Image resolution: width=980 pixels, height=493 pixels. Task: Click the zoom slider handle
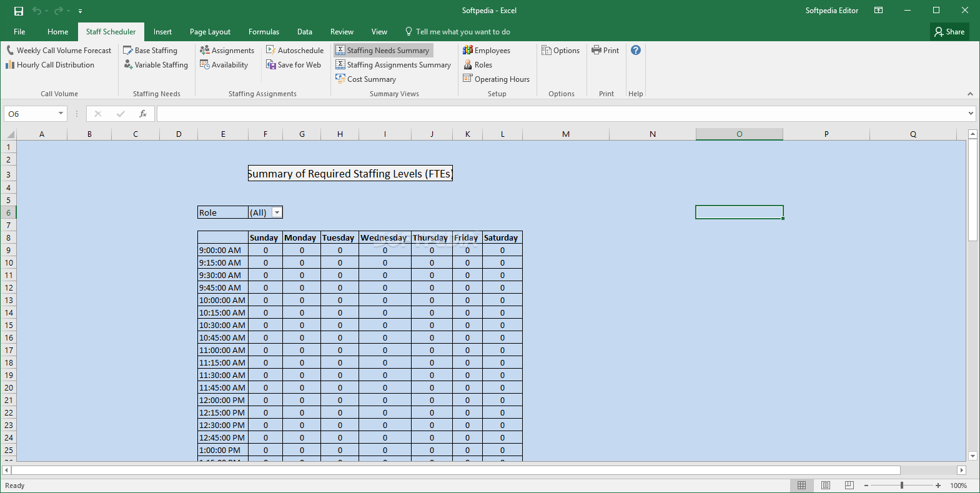tap(902, 486)
